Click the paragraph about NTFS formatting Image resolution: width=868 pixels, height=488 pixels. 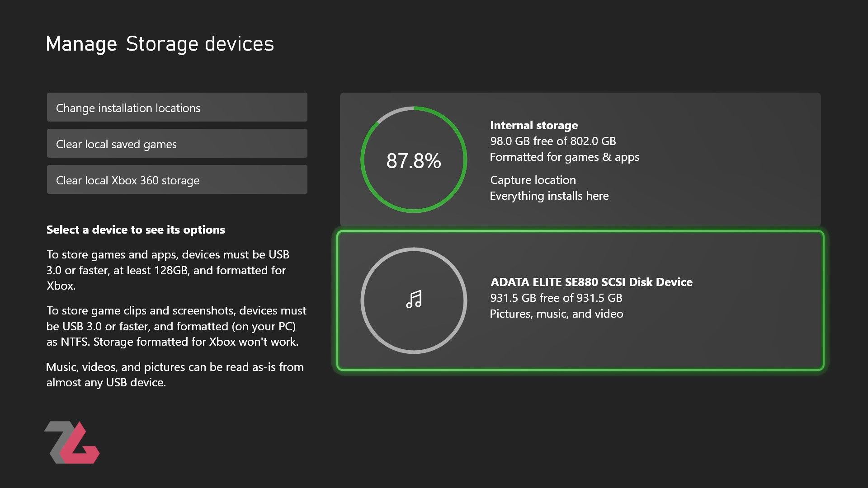(x=176, y=326)
